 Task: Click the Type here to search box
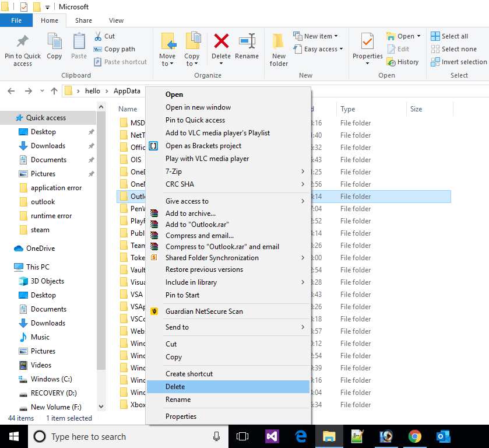[128, 436]
